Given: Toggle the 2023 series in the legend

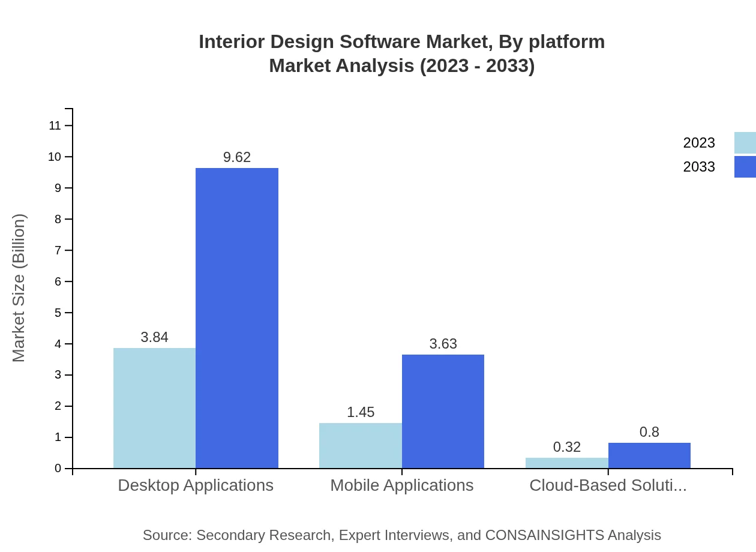Looking at the screenshot, I should pos(699,142).
